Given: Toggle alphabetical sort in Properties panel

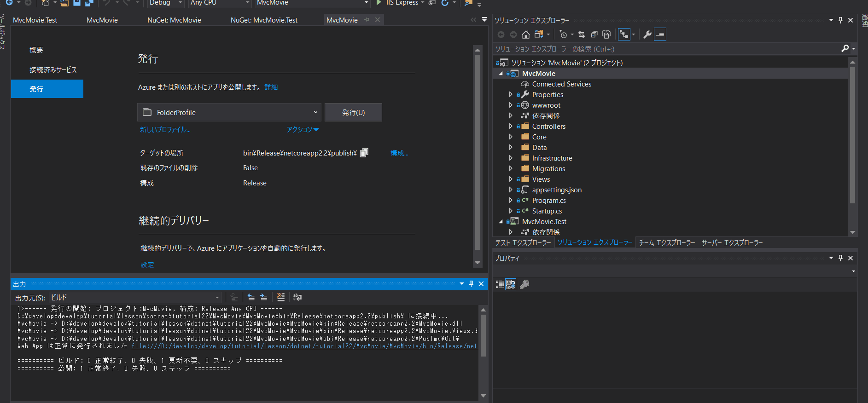Looking at the screenshot, I should pyautogui.click(x=511, y=284).
